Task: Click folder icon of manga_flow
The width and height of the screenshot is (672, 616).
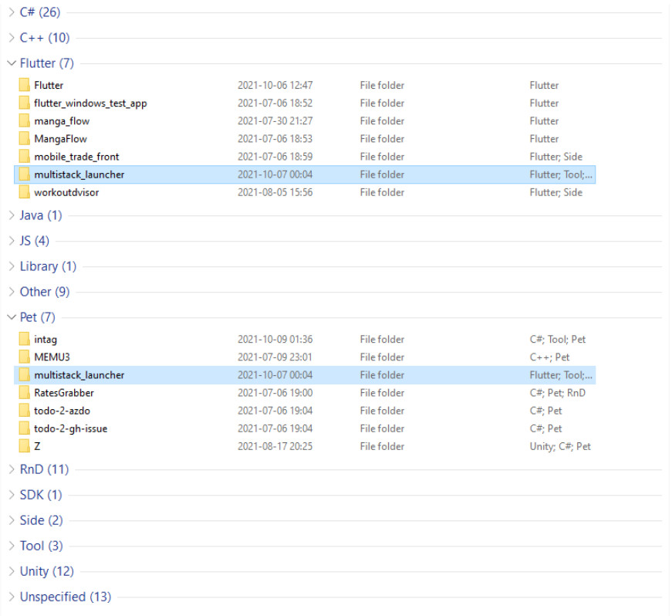Action: pyautogui.click(x=25, y=121)
